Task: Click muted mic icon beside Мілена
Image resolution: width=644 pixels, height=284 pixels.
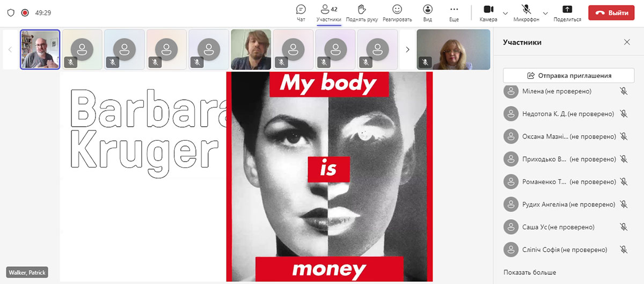Action: pos(623,91)
